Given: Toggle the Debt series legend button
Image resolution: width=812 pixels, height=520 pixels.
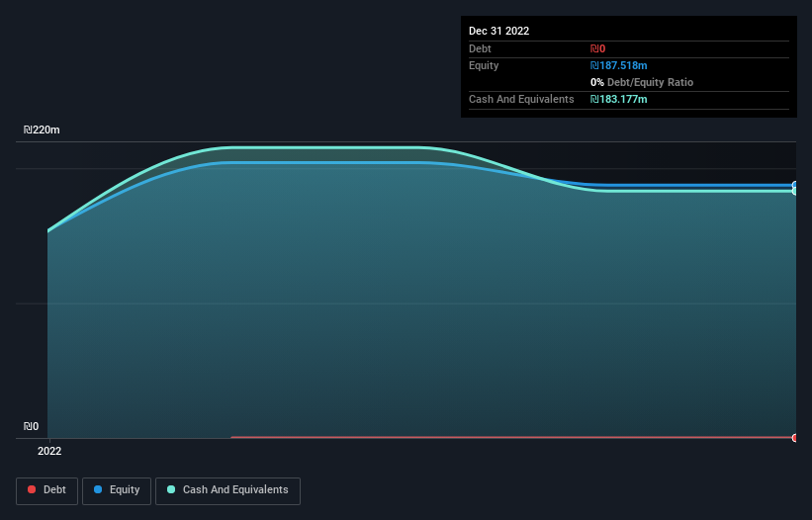Looking at the screenshot, I should tap(46, 490).
